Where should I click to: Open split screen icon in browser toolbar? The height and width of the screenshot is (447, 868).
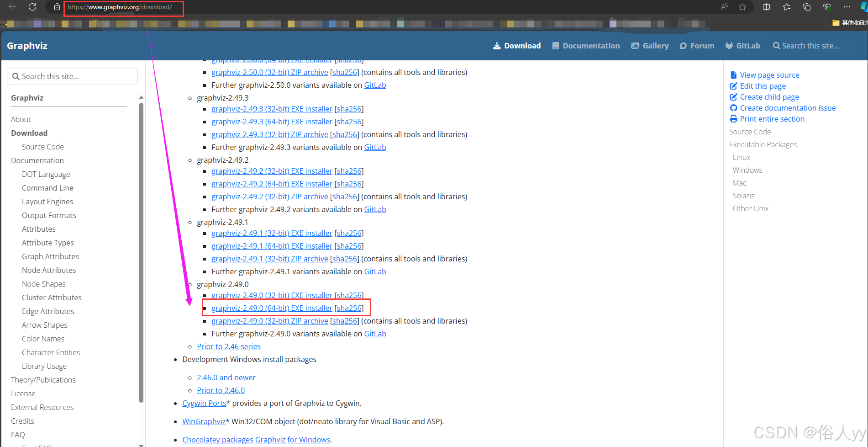point(767,7)
